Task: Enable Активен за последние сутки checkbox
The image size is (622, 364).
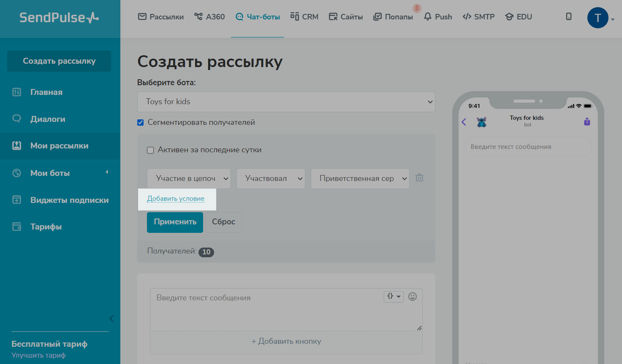Action: tap(150, 150)
